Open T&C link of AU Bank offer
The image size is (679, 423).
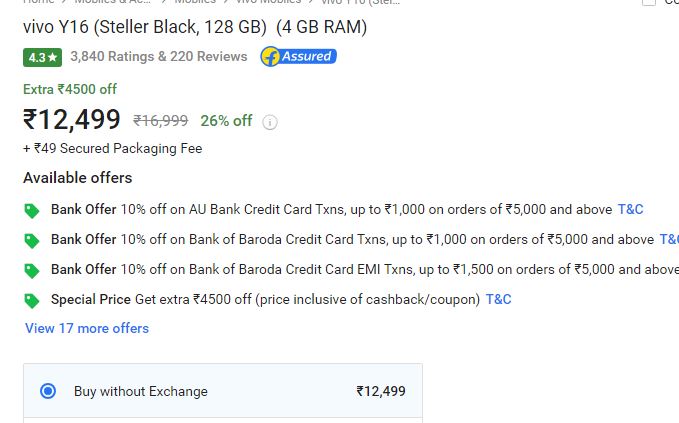click(630, 210)
